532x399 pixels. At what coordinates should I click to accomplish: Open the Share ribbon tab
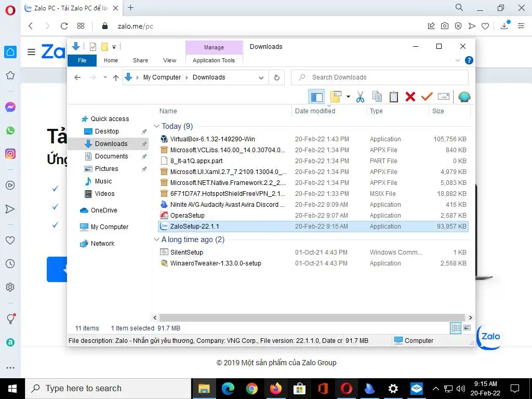(x=140, y=60)
